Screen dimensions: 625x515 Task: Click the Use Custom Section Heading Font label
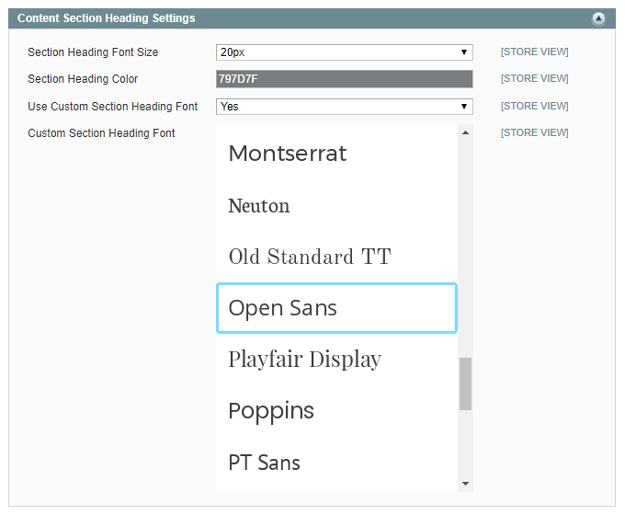113,106
